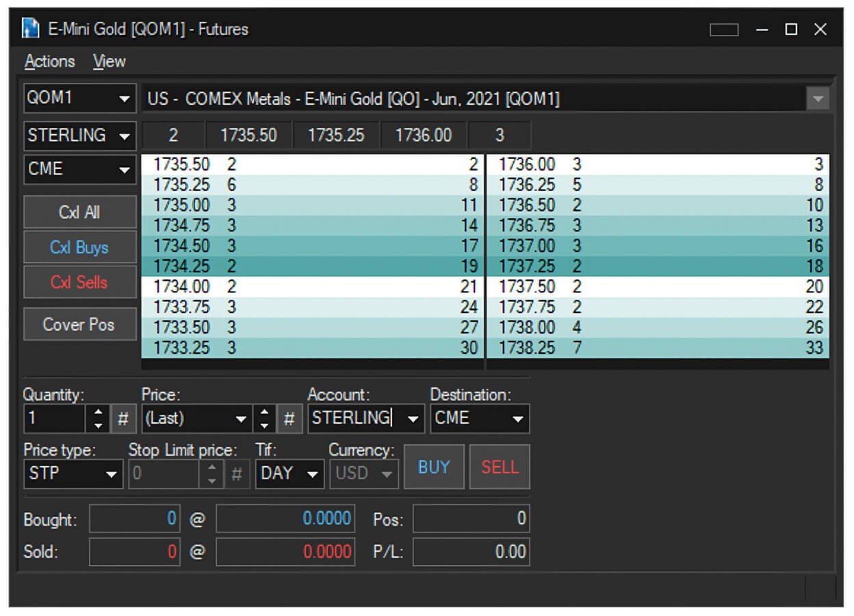
Task: Click the bid row at 1735.00
Action: (311, 205)
